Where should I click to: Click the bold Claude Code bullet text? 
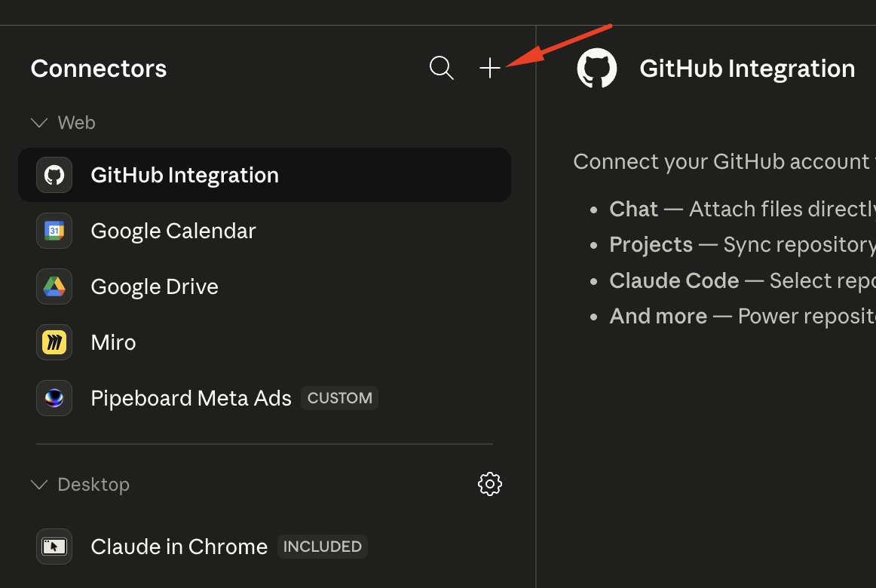point(674,280)
